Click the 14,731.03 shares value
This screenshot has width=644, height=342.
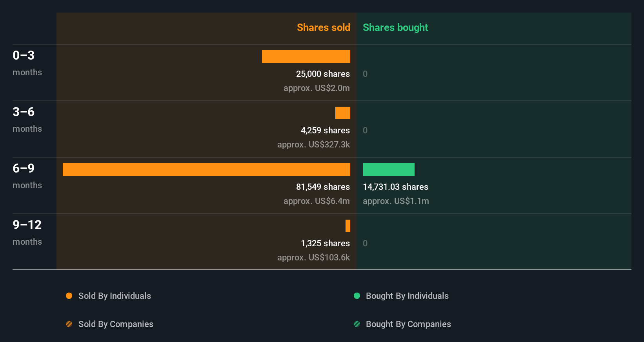pyautogui.click(x=395, y=187)
